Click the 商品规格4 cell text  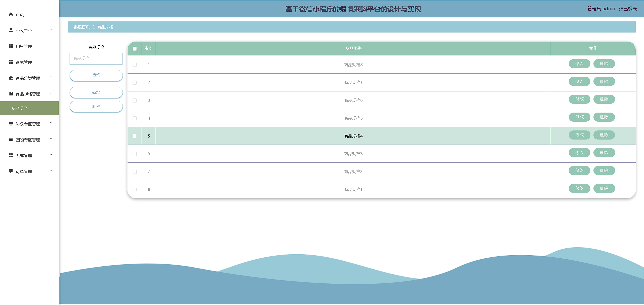353,136
